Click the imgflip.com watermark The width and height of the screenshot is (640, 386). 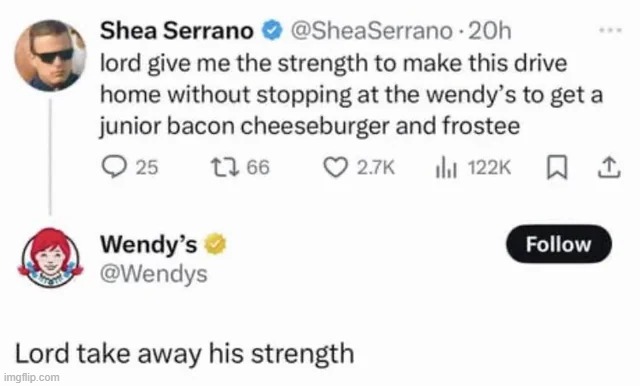click(x=31, y=377)
